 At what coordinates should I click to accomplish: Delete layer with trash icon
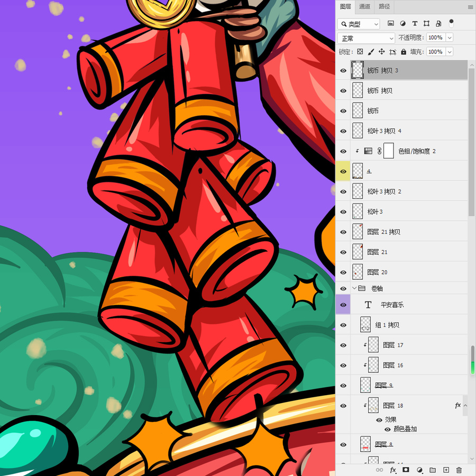click(x=459, y=470)
